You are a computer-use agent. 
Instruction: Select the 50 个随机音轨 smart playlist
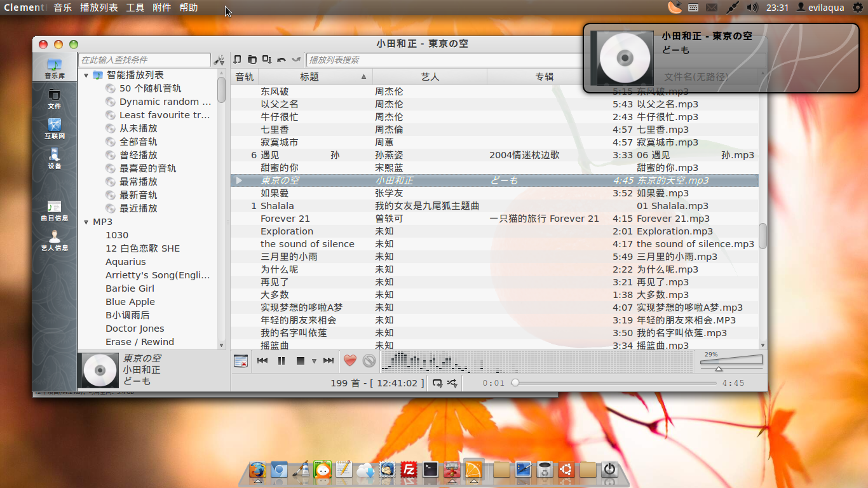(150, 89)
